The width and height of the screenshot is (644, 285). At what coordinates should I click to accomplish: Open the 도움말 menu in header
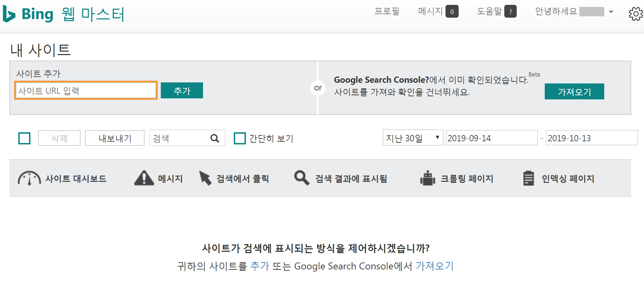point(489,11)
